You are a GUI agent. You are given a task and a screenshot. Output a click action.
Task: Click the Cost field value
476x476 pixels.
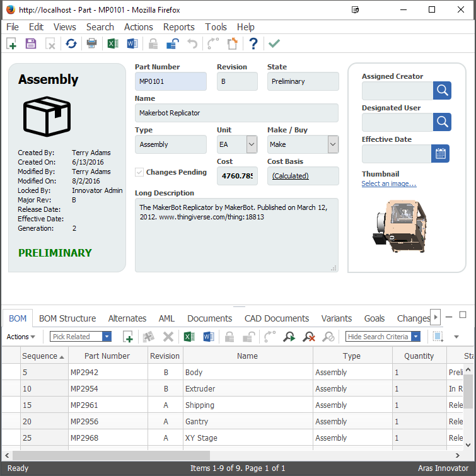(x=237, y=176)
